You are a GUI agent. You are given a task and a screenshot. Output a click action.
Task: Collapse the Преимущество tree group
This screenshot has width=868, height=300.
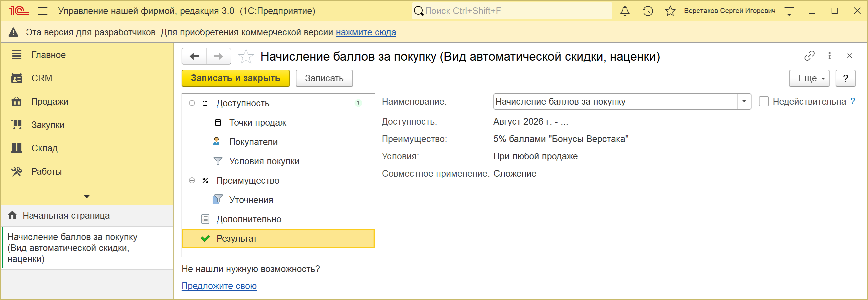click(192, 181)
